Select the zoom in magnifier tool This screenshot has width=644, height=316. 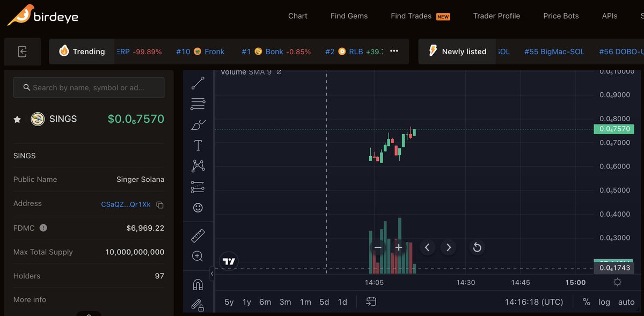click(197, 256)
